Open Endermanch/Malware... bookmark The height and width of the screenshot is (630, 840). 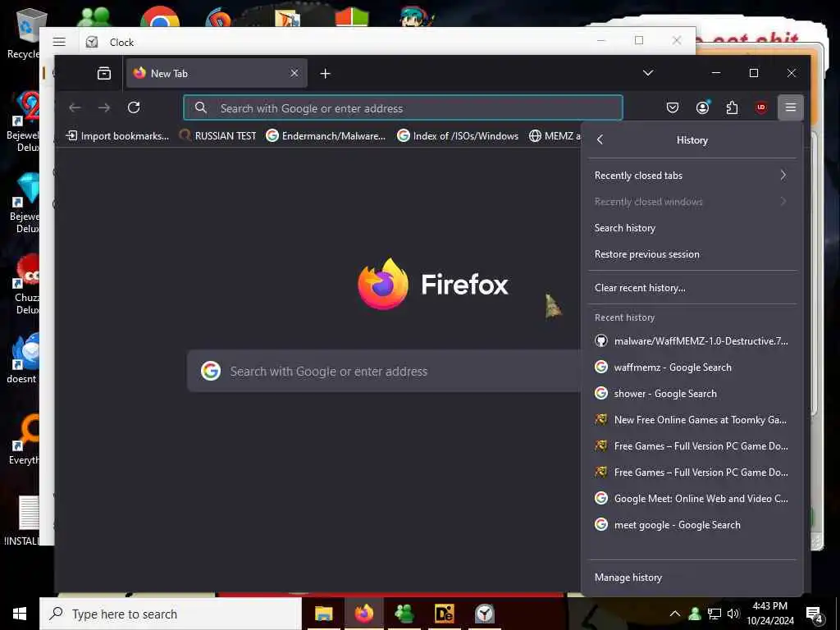pyautogui.click(x=326, y=136)
